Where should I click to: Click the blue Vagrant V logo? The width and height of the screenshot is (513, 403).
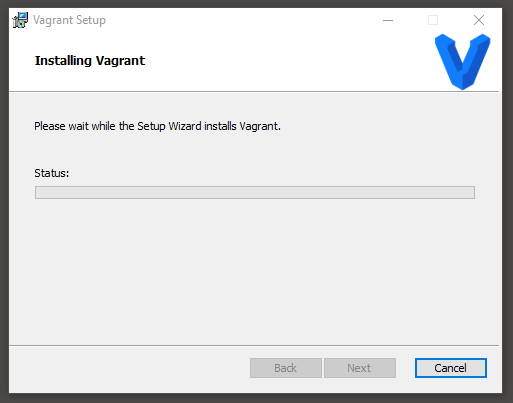click(x=462, y=61)
